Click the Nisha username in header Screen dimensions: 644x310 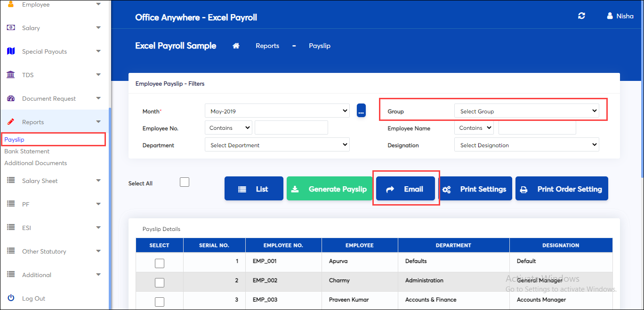(625, 16)
